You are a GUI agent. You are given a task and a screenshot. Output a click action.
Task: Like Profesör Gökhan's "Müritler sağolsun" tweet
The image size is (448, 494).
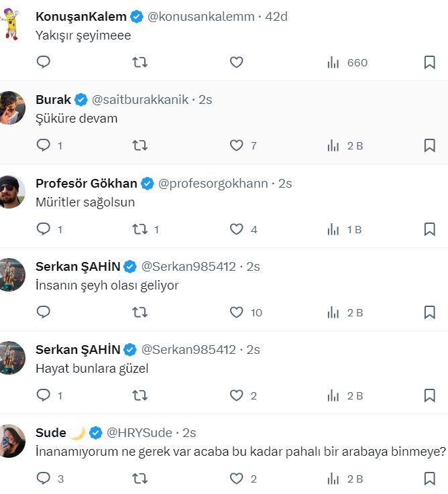236,229
